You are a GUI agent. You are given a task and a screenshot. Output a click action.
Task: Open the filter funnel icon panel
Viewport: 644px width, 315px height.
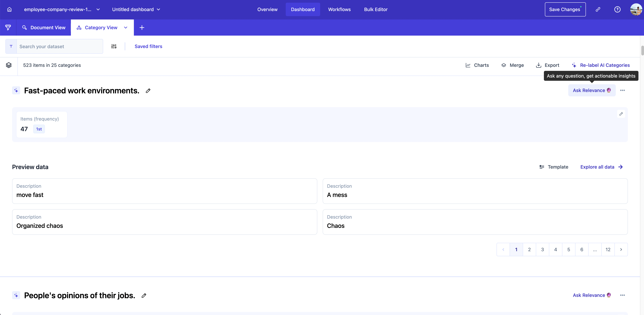(8, 28)
